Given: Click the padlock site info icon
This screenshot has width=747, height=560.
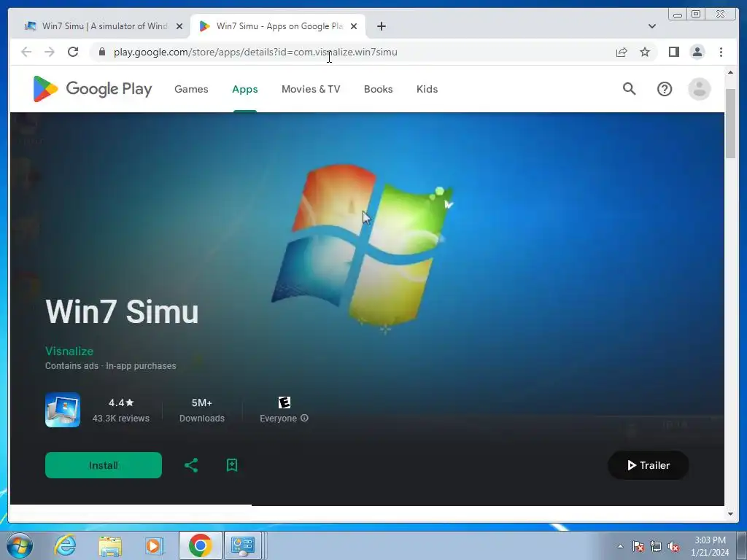Looking at the screenshot, I should [102, 52].
